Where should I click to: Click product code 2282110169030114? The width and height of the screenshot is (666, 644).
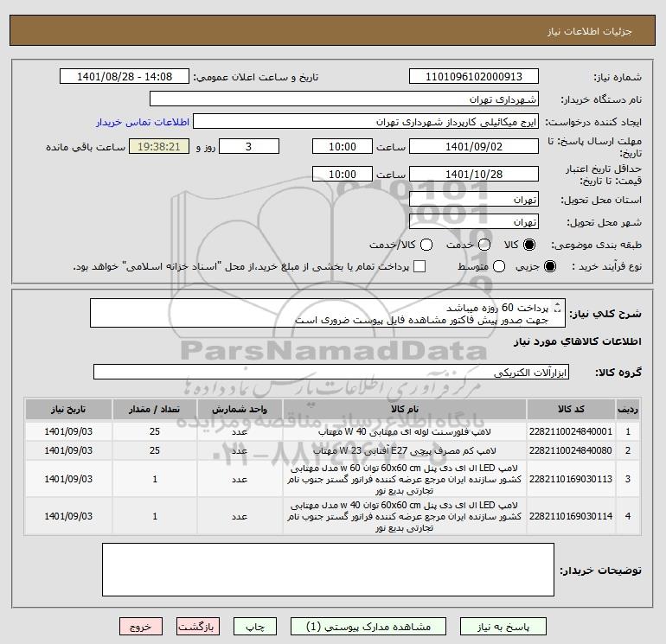571,516
